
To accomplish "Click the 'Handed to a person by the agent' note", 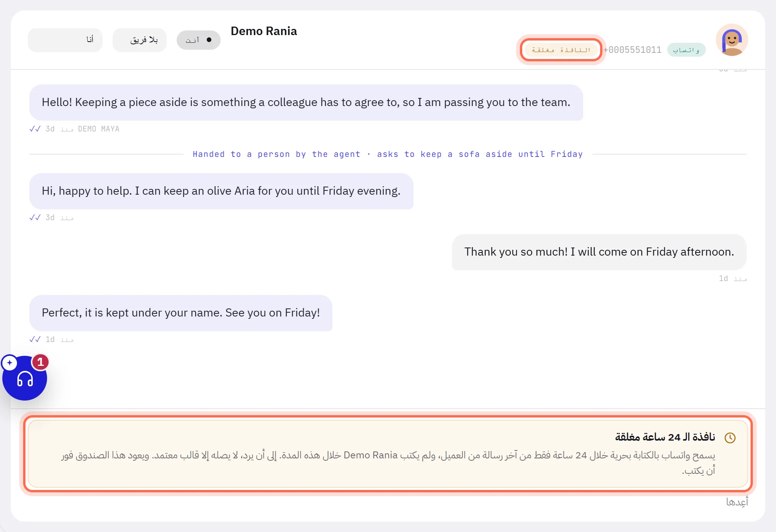I will 388,154.
